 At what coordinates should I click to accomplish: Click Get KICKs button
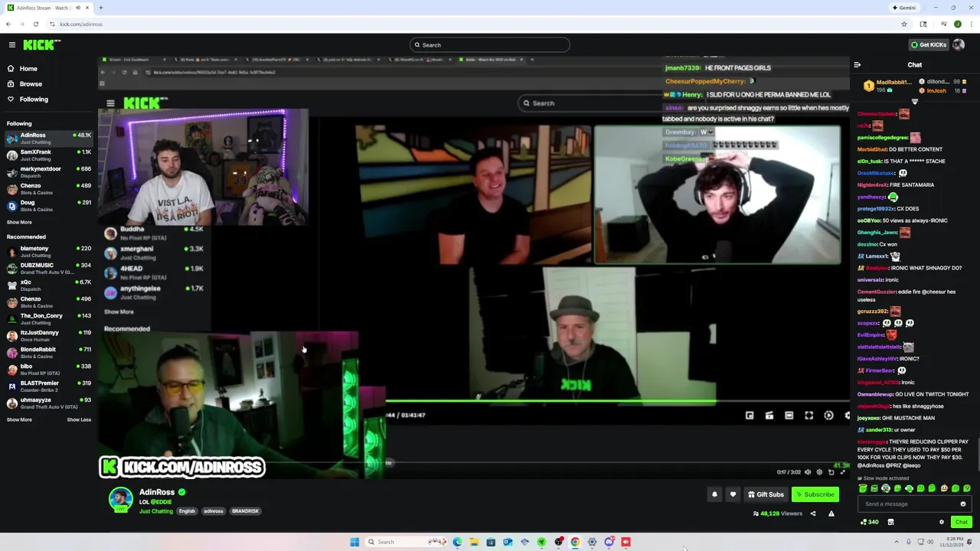[x=928, y=45]
